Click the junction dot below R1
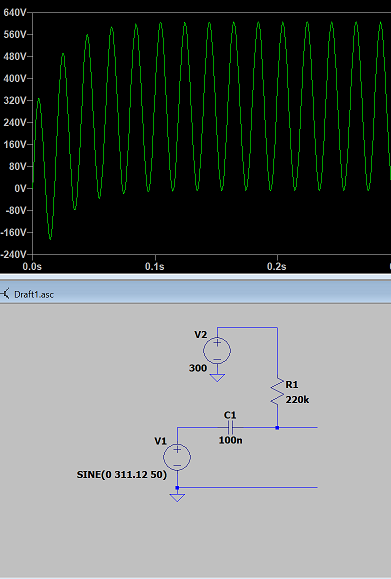This screenshot has width=391, height=579. point(277,428)
